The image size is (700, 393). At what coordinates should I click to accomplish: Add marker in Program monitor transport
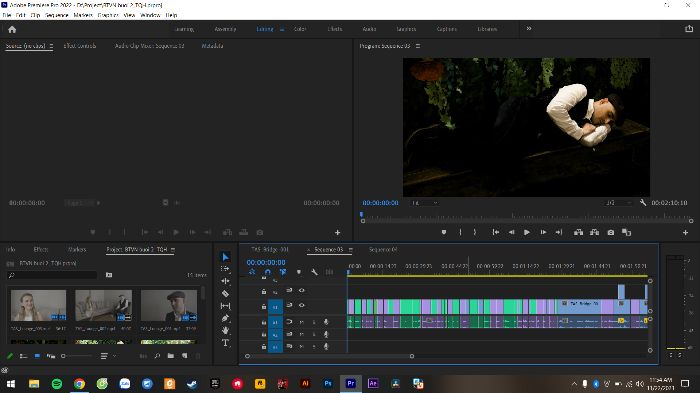tap(444, 232)
